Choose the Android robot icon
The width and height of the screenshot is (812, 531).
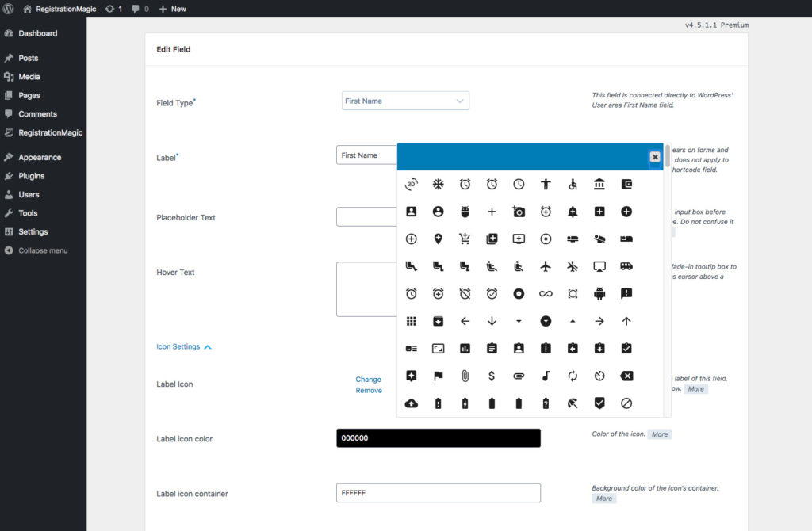click(x=599, y=294)
